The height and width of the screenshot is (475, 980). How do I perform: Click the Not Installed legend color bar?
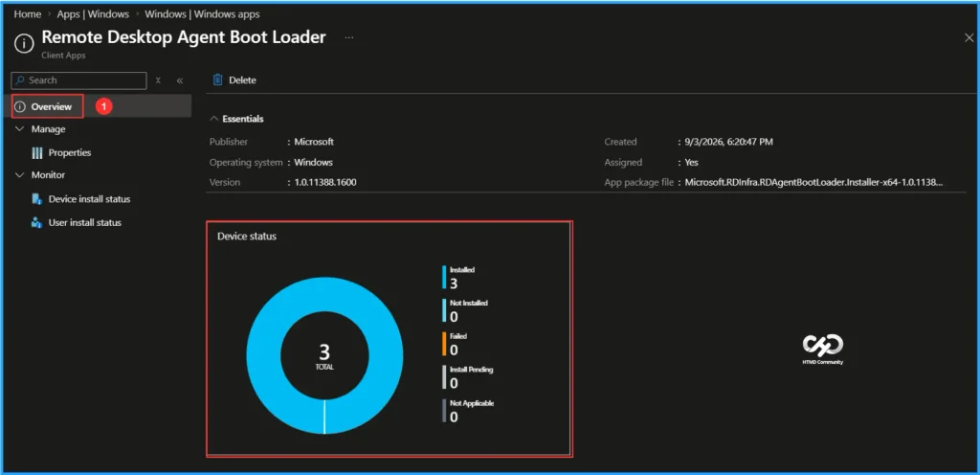(x=444, y=310)
